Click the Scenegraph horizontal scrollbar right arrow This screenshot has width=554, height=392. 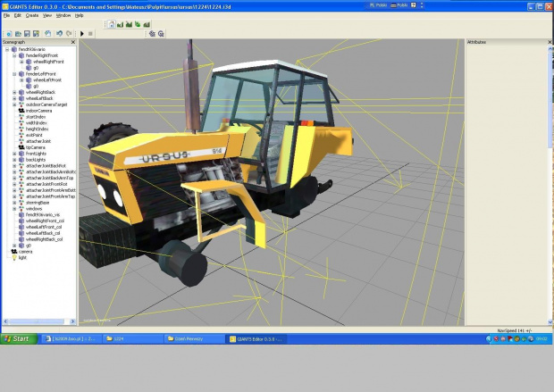72,321
